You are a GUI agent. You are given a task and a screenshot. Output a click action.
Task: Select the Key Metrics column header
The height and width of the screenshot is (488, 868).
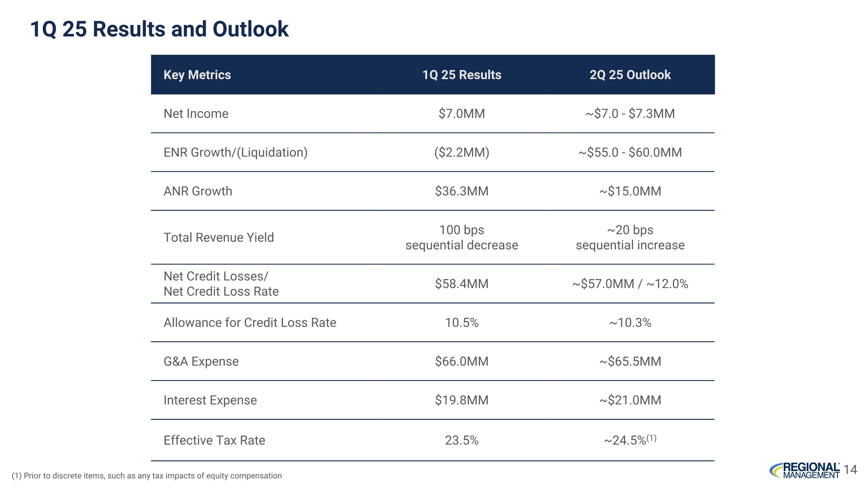pyautogui.click(x=197, y=75)
